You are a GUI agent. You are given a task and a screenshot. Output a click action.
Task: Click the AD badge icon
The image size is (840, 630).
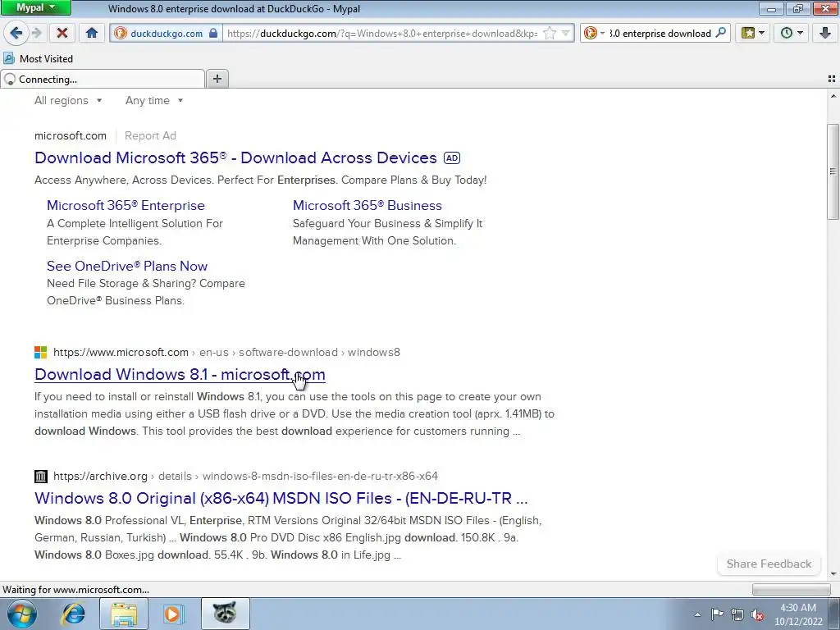tap(452, 158)
